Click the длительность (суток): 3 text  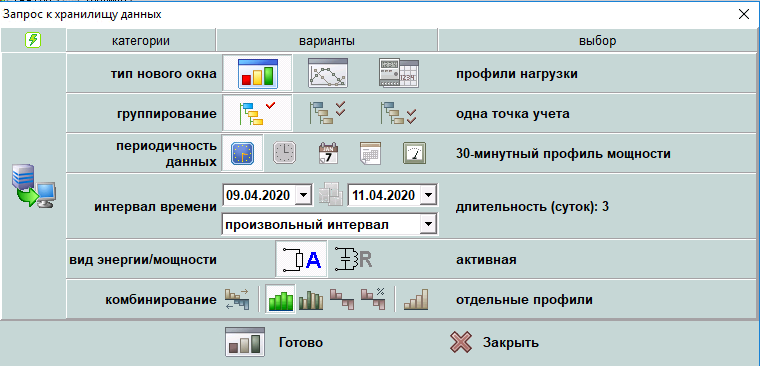(532, 207)
